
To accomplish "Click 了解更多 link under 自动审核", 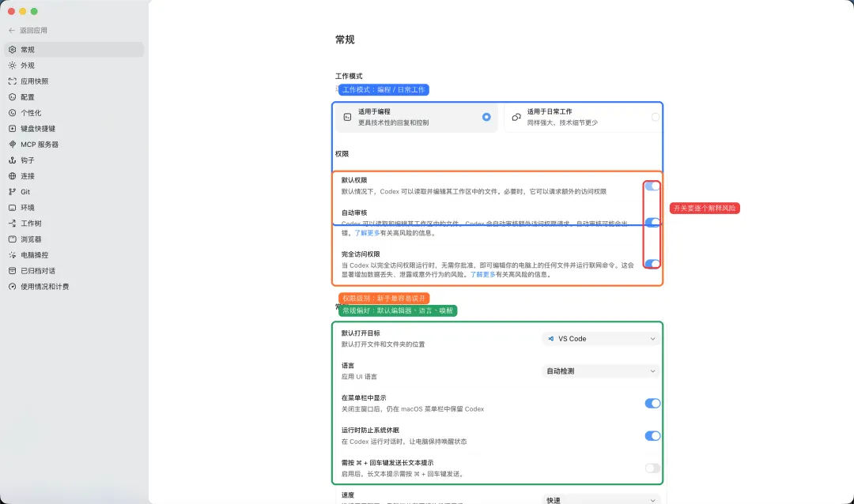I will pos(367,233).
